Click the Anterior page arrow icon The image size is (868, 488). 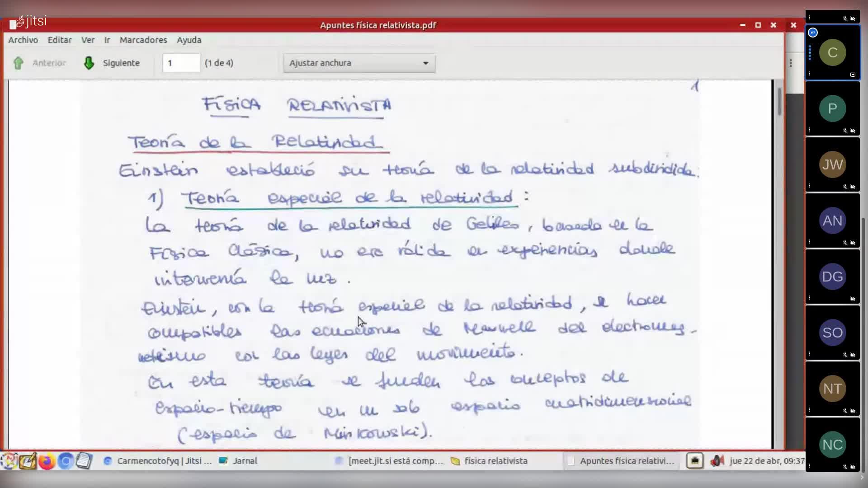[19, 63]
